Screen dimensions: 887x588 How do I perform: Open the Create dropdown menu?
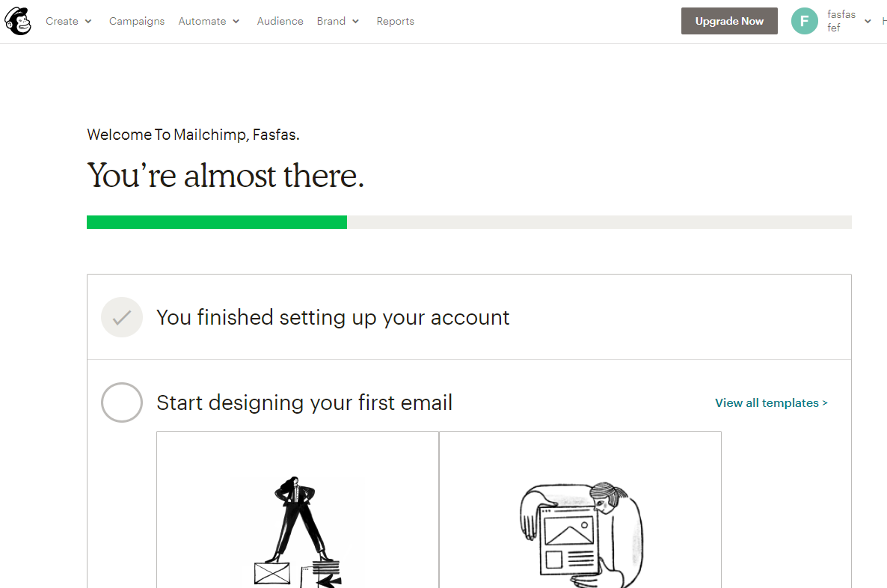[x=68, y=21]
